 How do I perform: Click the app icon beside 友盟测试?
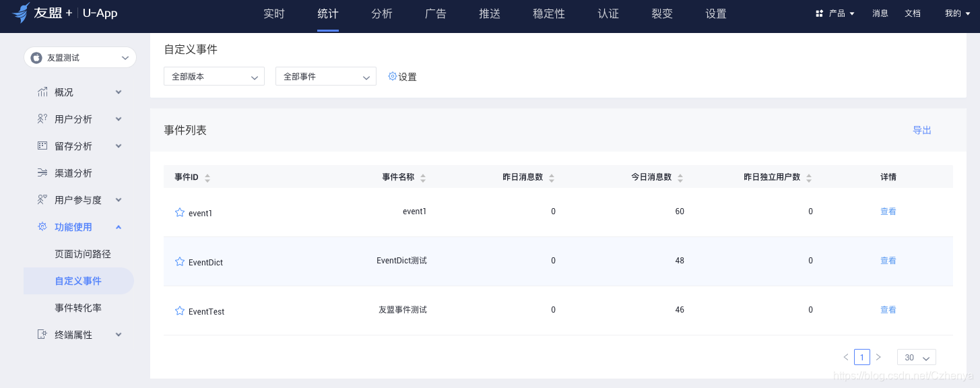click(x=36, y=58)
